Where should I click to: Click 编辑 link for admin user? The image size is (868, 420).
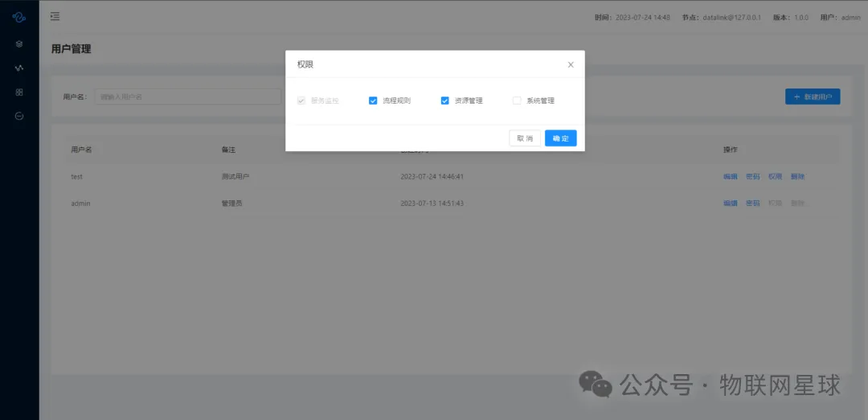point(730,204)
